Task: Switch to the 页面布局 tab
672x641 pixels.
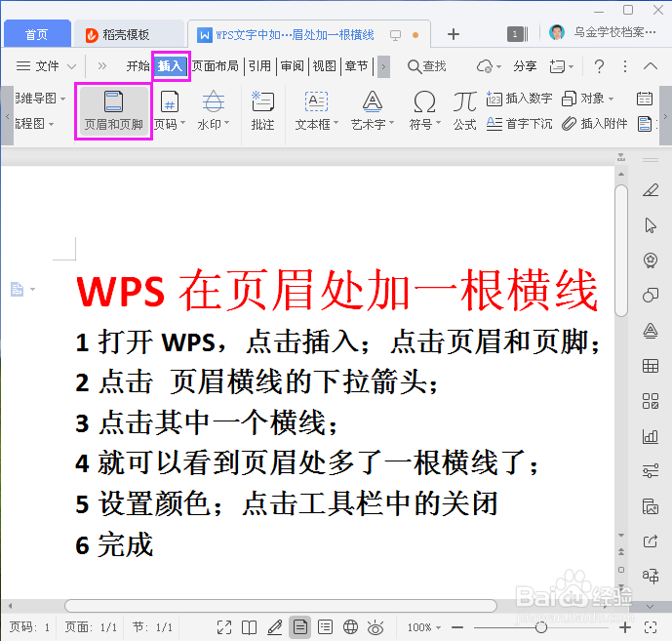Action: coord(216,66)
